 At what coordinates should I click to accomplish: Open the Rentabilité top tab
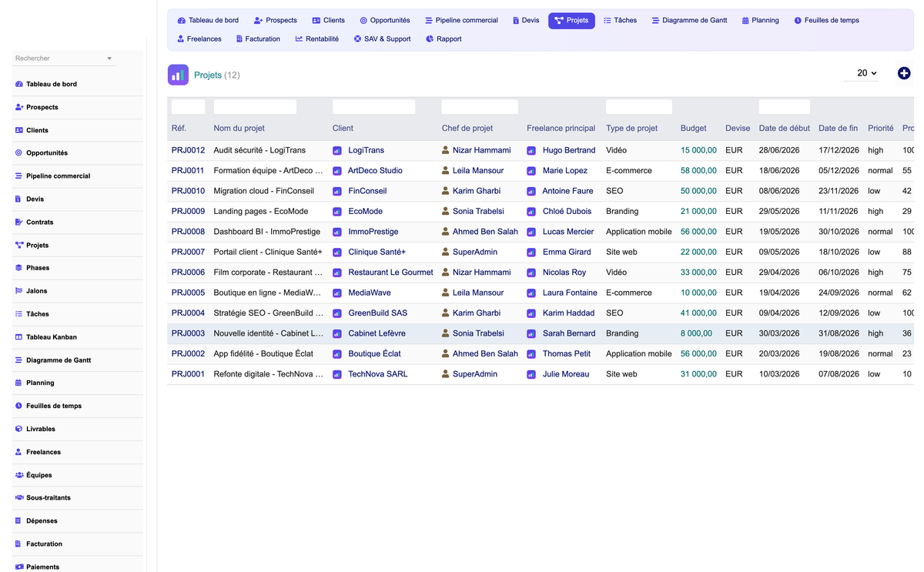coord(316,39)
